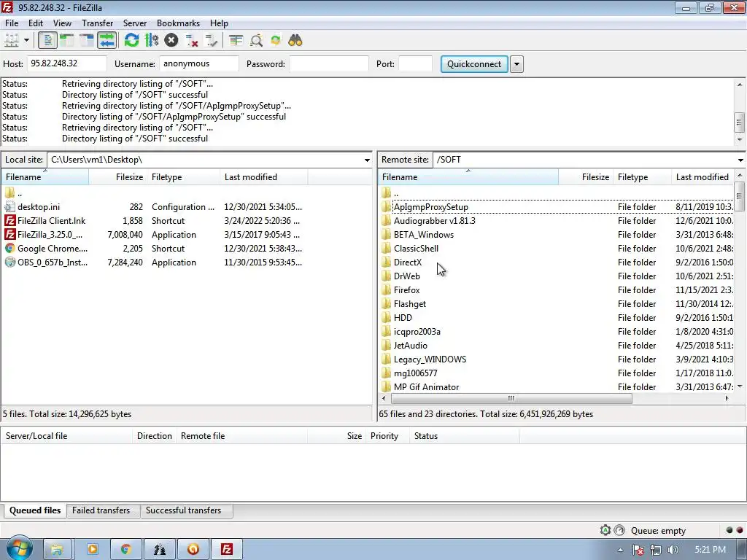Open the Transfer menu
Screen dimensions: 747x560
[x=97, y=23]
